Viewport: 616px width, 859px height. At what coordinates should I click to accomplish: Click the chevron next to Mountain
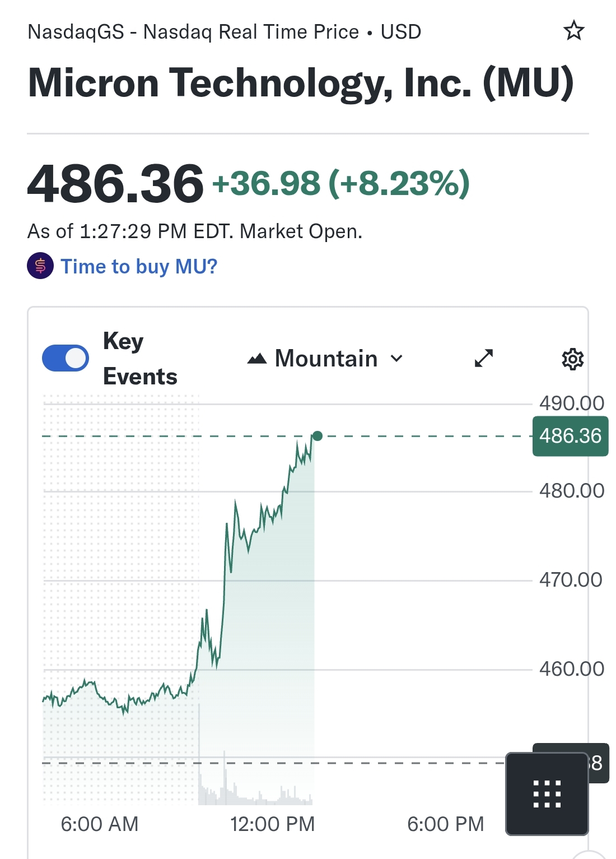pyautogui.click(x=396, y=359)
